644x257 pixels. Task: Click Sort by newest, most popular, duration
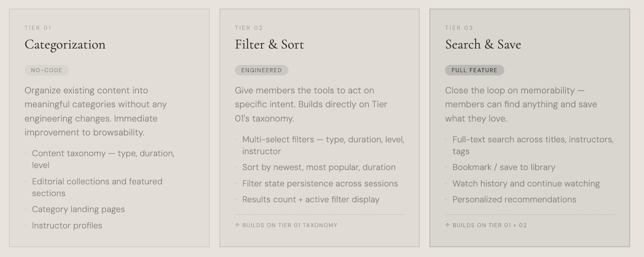point(319,167)
